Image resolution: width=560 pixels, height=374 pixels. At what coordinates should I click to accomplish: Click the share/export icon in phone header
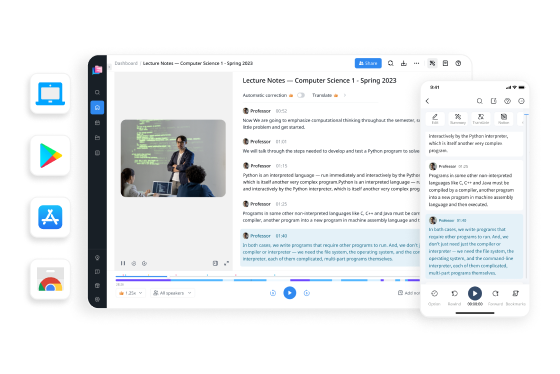[494, 101]
